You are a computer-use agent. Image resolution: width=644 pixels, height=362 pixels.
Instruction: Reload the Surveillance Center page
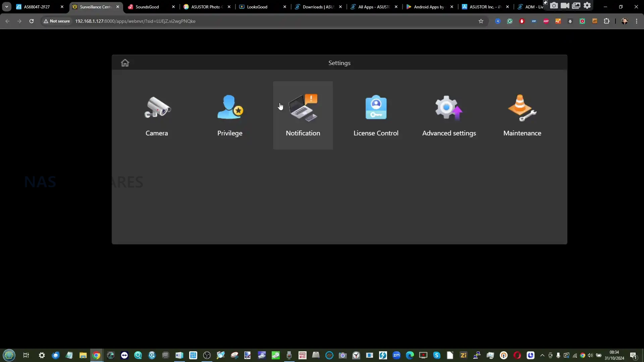(32, 21)
